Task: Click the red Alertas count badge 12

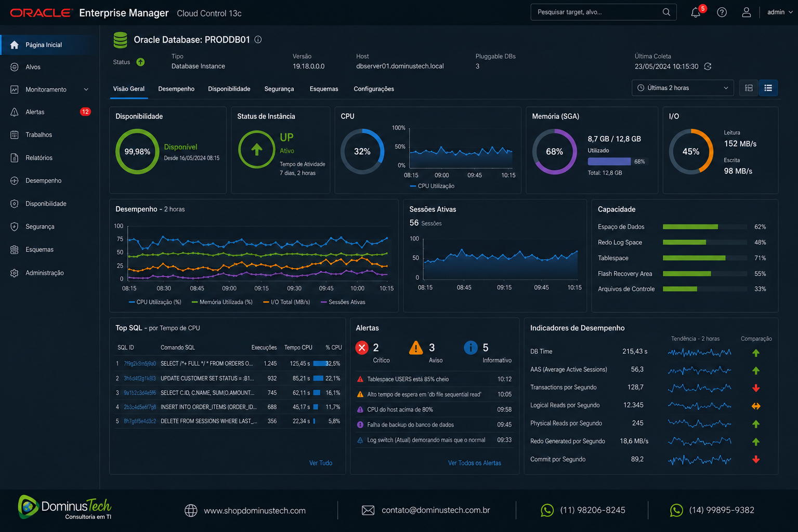Action: tap(85, 112)
